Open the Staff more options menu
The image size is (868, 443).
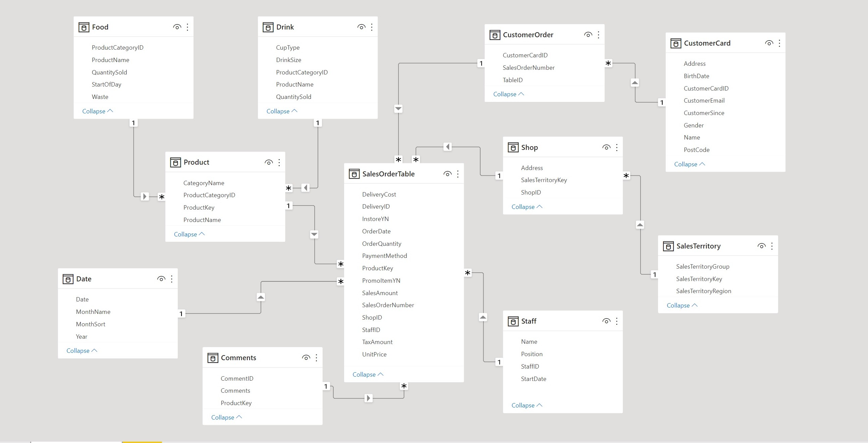tap(617, 321)
